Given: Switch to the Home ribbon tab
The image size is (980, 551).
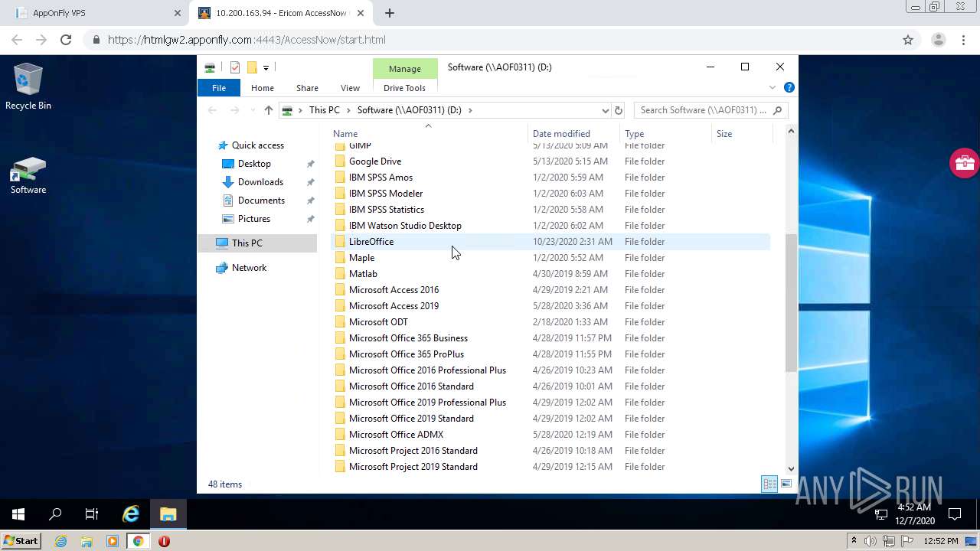Looking at the screenshot, I should coord(263,88).
